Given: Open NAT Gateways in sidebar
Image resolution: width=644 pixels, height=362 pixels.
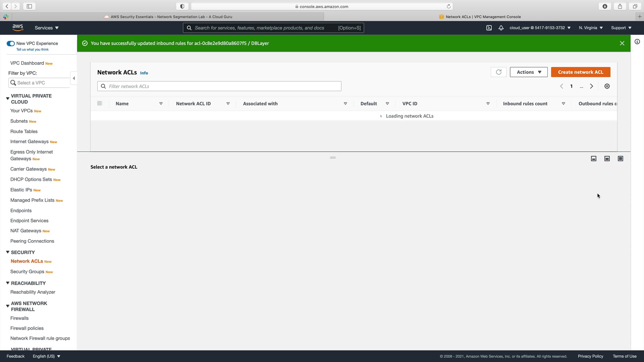Looking at the screenshot, I should pyautogui.click(x=26, y=231).
